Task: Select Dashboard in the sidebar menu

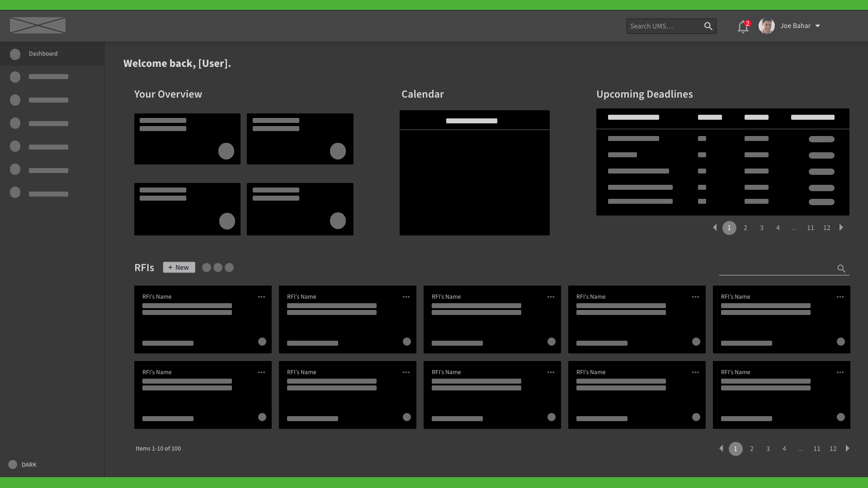Action: click(43, 54)
